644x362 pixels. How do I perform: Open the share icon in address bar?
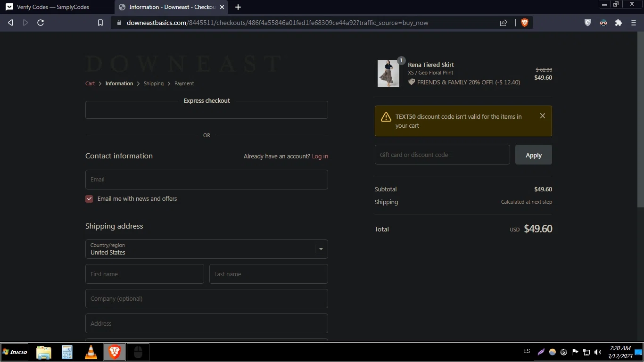point(504,23)
